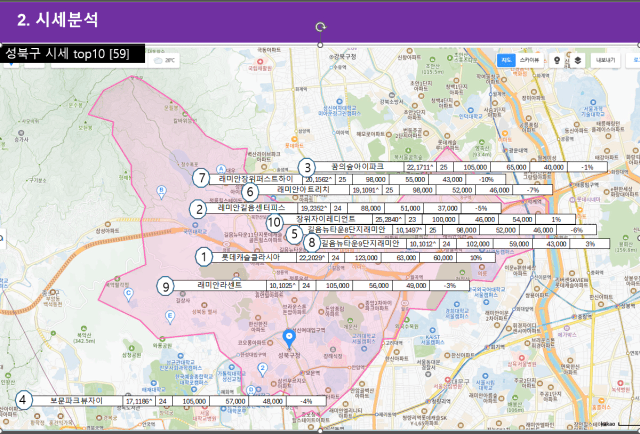640x434 pixels.
Task: Open the map layers icon button
Action: click(578, 60)
